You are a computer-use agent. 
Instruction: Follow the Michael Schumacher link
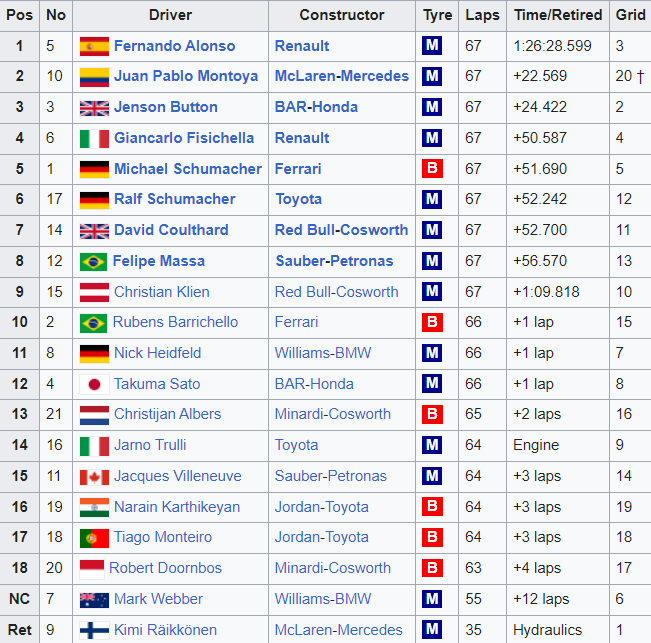[188, 169]
